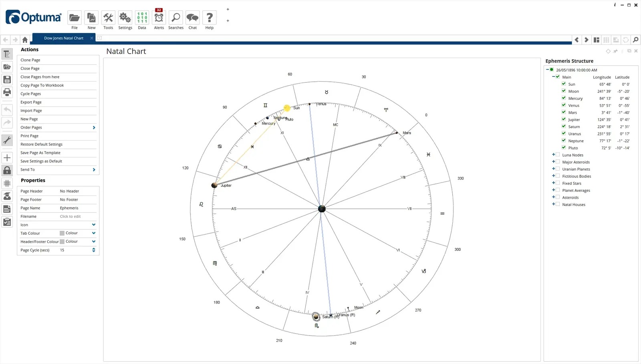Uncheck the Mercury checkbox

click(x=564, y=98)
